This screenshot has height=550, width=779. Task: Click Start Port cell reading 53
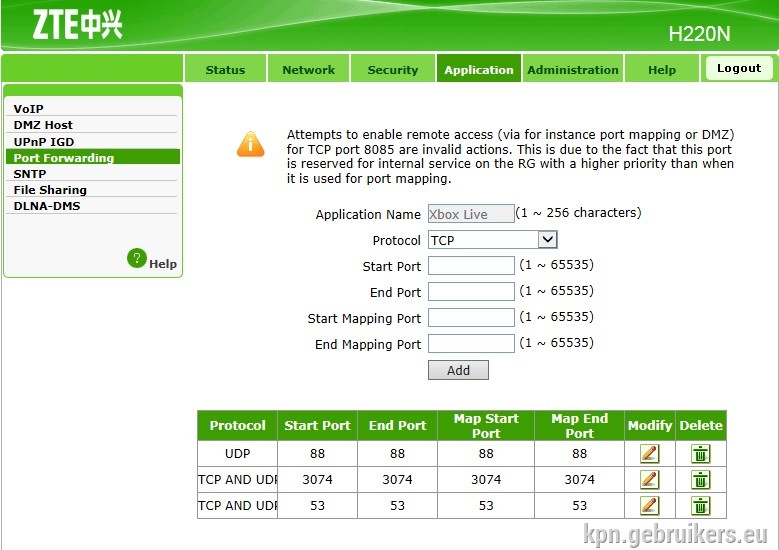[317, 506]
